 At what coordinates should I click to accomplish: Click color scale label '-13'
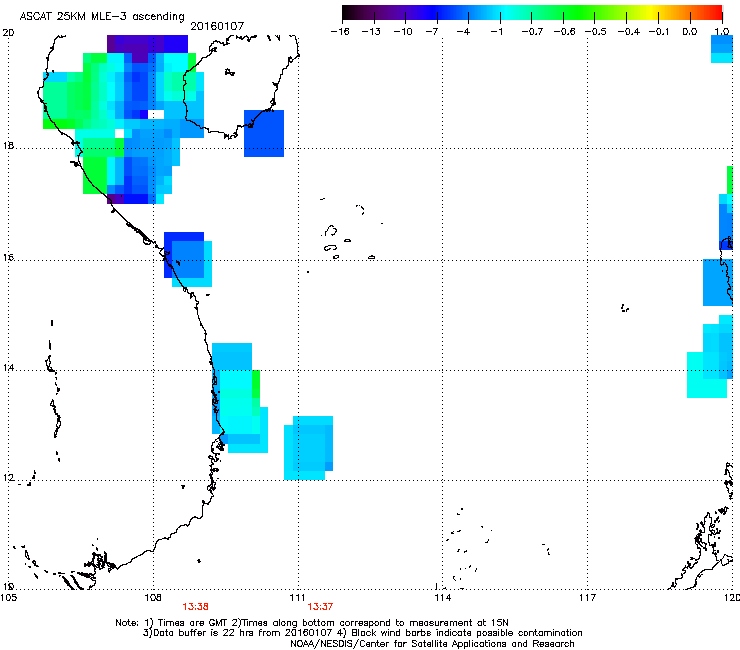pos(371,32)
